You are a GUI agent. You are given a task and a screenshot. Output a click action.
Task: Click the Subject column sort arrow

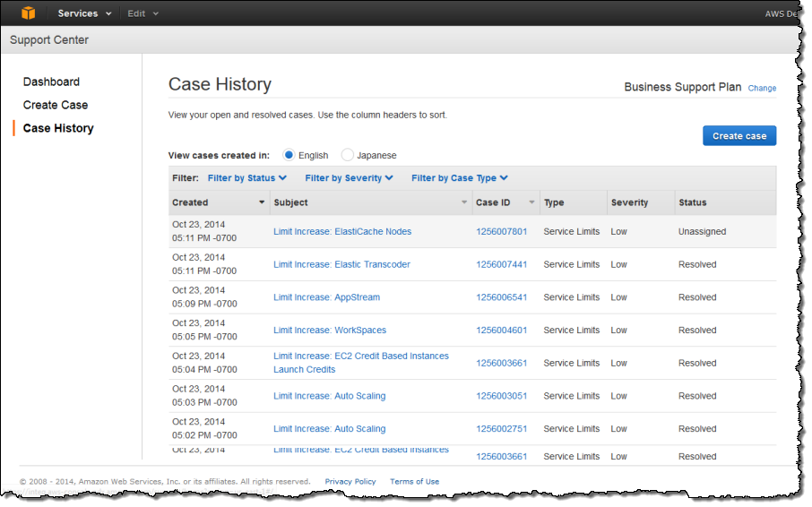[x=464, y=203]
